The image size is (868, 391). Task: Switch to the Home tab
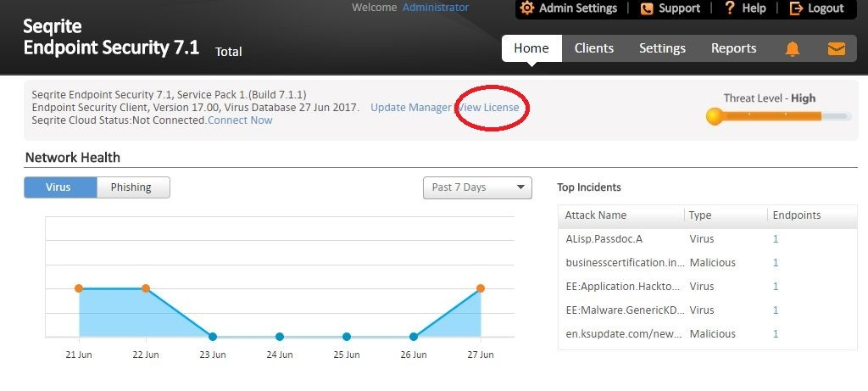pos(531,48)
